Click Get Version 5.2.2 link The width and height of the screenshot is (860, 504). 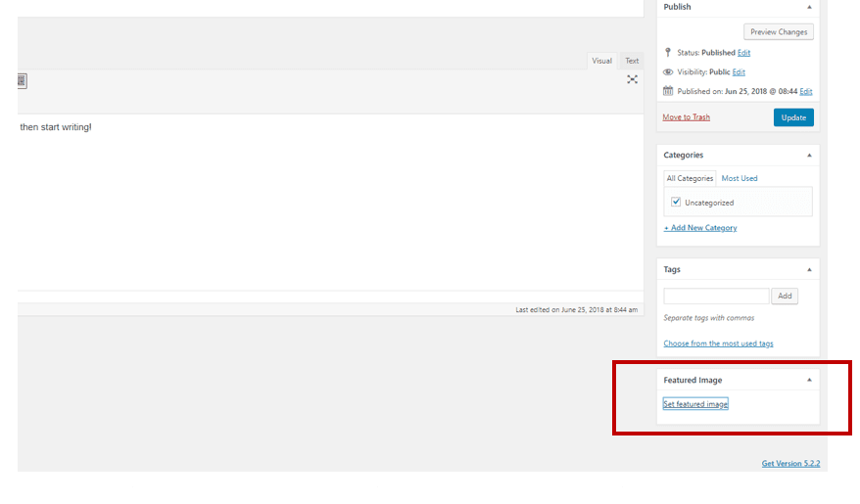point(790,464)
